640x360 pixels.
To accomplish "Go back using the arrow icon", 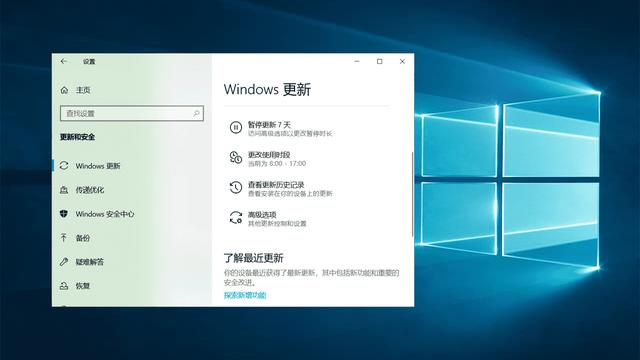I will (64, 61).
